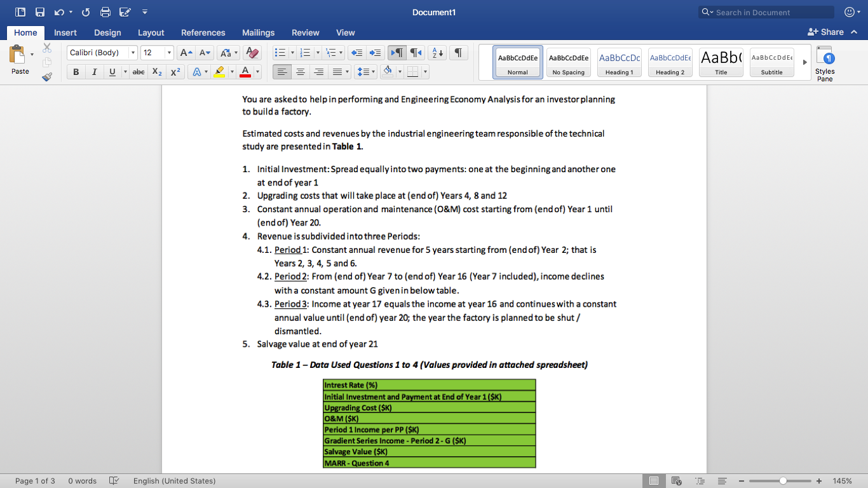Select the Format Painter tool
Viewport: 868px width, 488px height.
click(x=46, y=77)
